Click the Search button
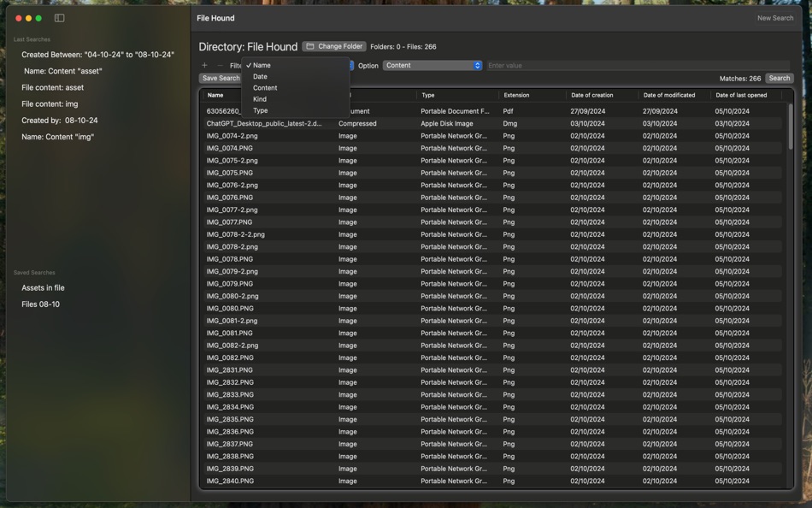The height and width of the screenshot is (508, 812). [x=779, y=79]
